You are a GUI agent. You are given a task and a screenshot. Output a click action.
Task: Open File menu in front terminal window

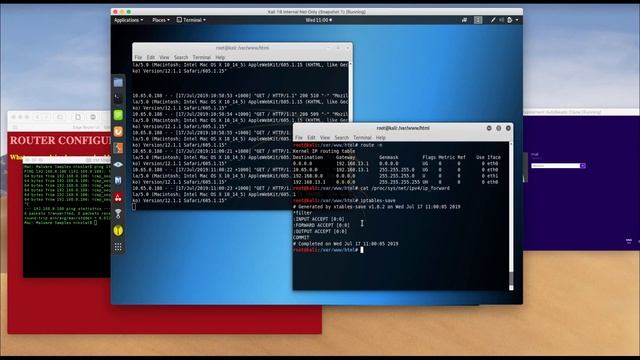tap(299, 138)
